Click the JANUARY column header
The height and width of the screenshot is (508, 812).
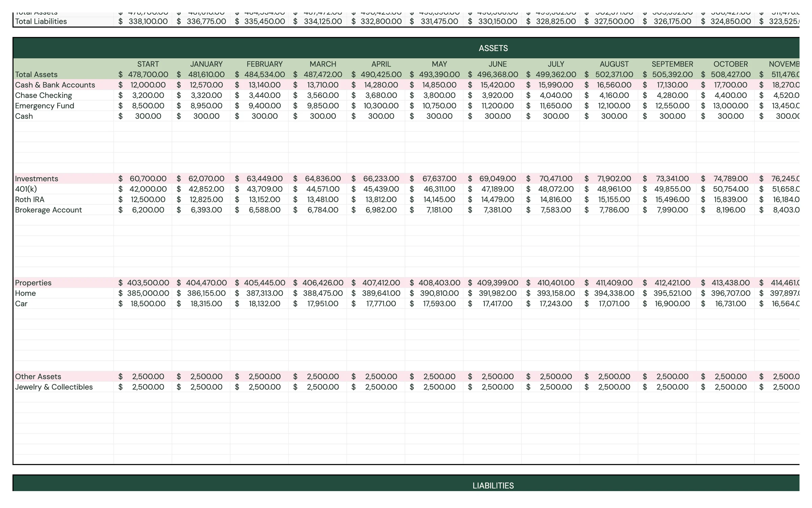[x=206, y=64]
